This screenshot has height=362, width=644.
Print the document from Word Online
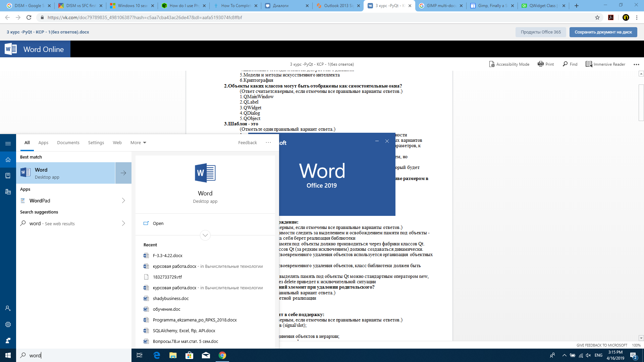[x=546, y=64]
